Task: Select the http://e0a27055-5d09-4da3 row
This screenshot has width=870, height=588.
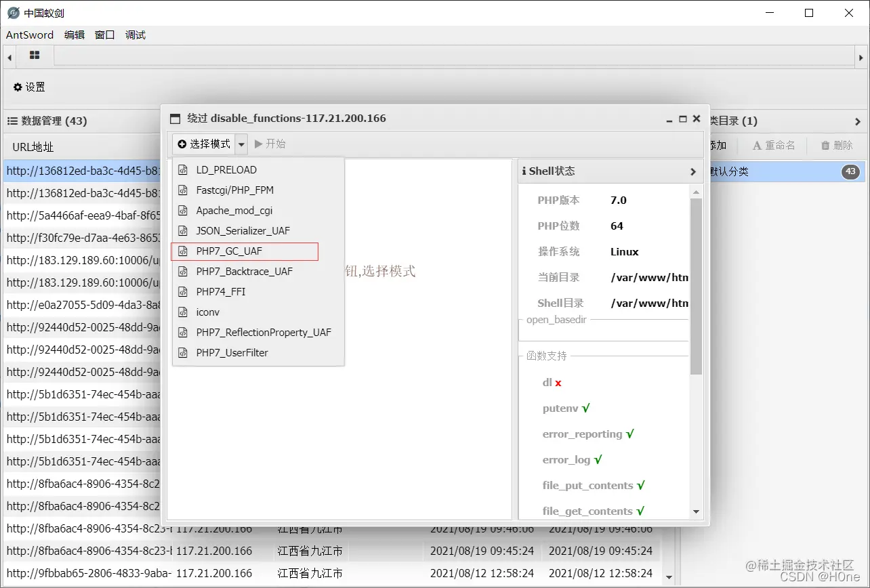Action: (x=83, y=305)
